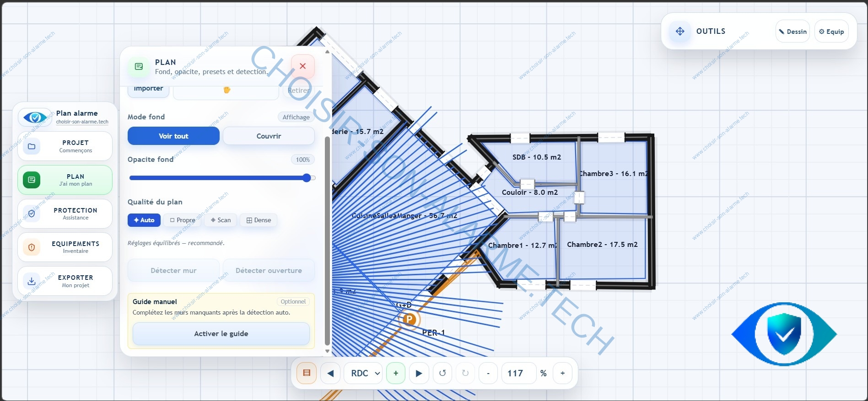Click the PROTECTION shield icon
868x401 pixels.
[x=32, y=214]
